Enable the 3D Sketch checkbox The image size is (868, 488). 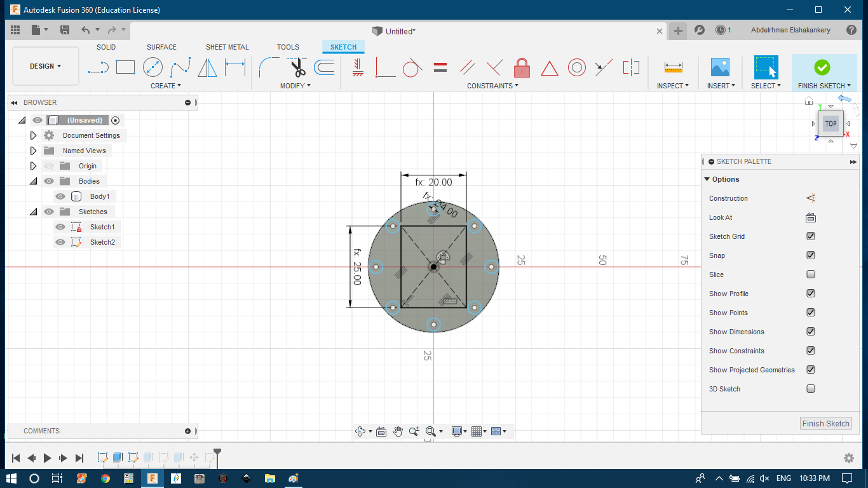pyautogui.click(x=811, y=389)
